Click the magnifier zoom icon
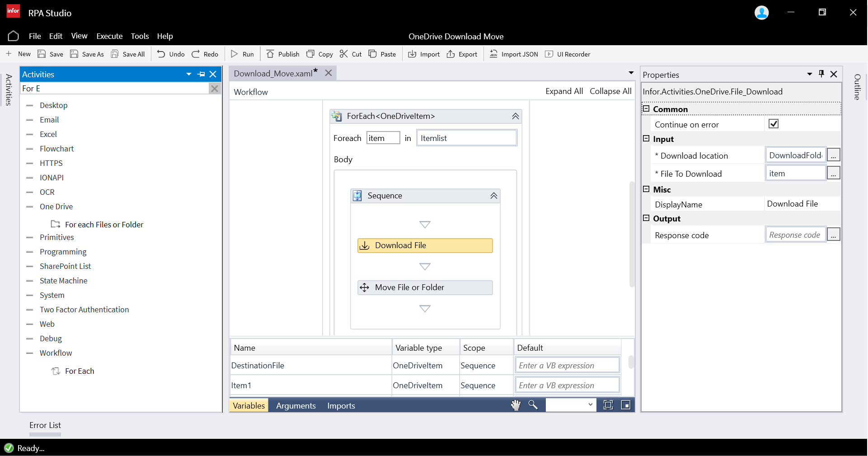The height and width of the screenshot is (456, 868). click(533, 405)
